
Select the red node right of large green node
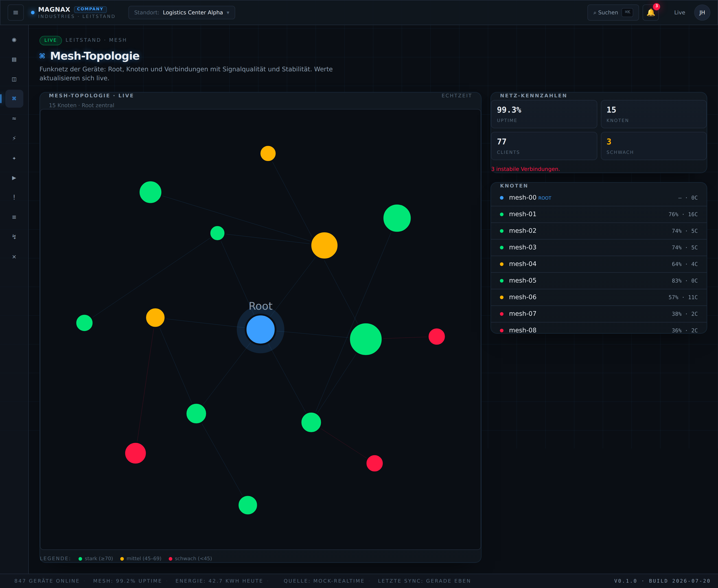[437, 337]
